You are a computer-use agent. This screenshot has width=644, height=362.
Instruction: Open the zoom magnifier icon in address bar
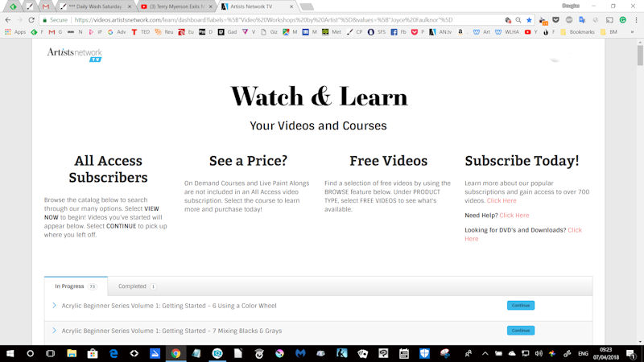click(x=518, y=19)
